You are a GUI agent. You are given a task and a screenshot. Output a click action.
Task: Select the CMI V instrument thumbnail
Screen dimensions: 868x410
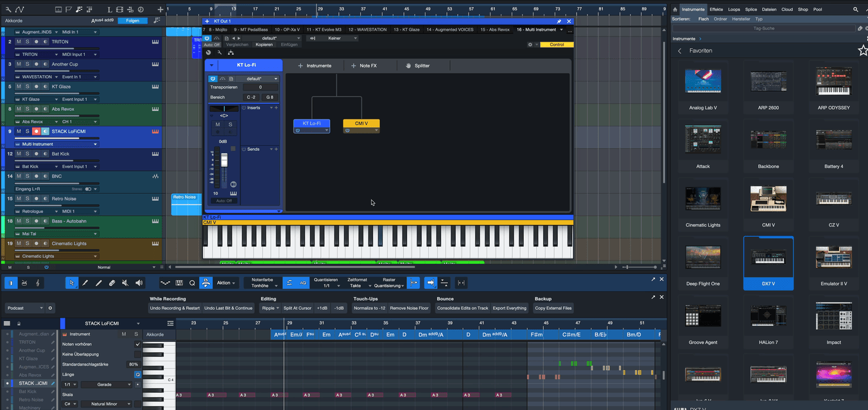point(768,200)
